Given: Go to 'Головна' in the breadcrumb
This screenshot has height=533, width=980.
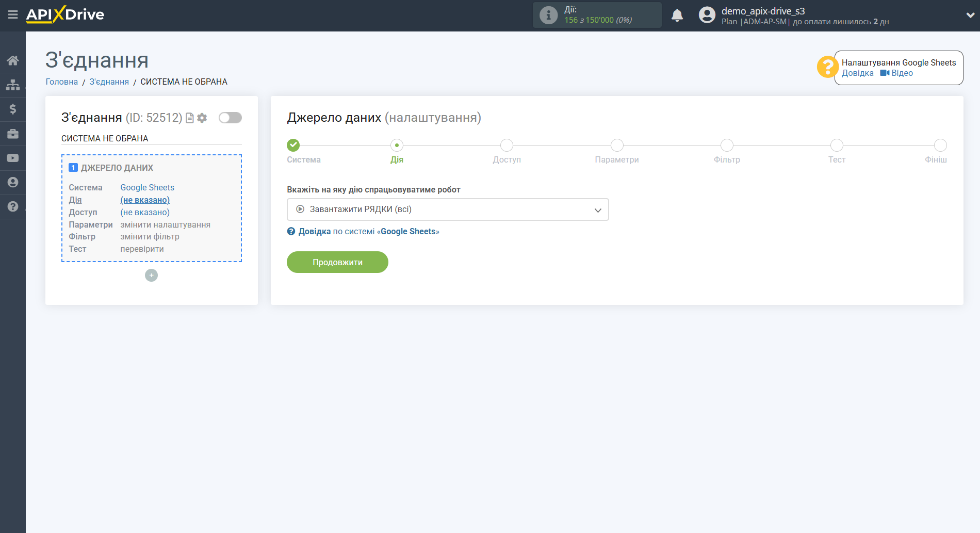Looking at the screenshot, I should (x=61, y=82).
